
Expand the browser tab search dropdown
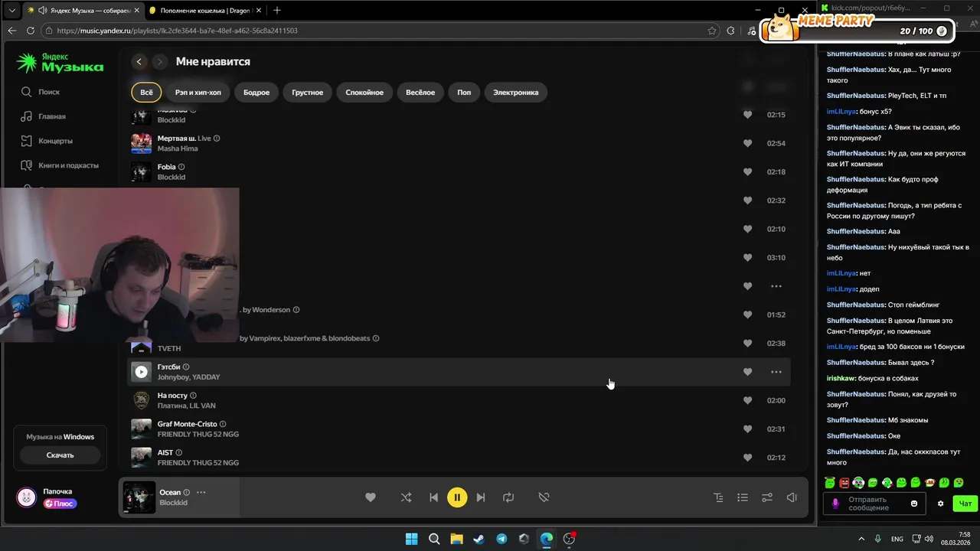coord(11,10)
